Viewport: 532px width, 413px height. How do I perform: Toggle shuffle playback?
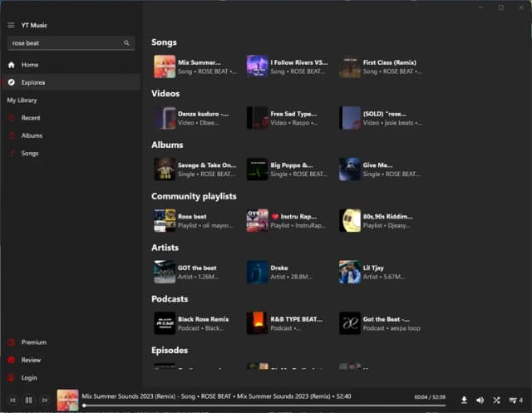pyautogui.click(x=497, y=401)
